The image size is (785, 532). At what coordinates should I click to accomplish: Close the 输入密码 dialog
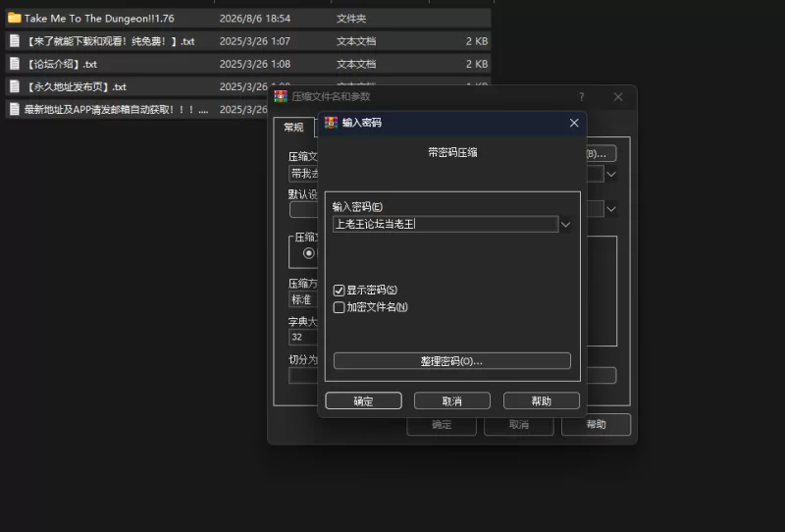(574, 123)
